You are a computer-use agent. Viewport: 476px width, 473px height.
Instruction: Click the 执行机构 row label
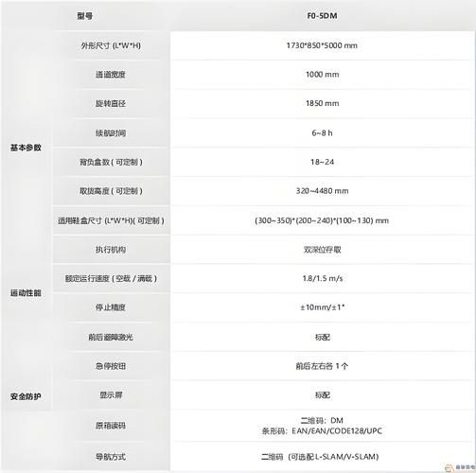(x=111, y=250)
